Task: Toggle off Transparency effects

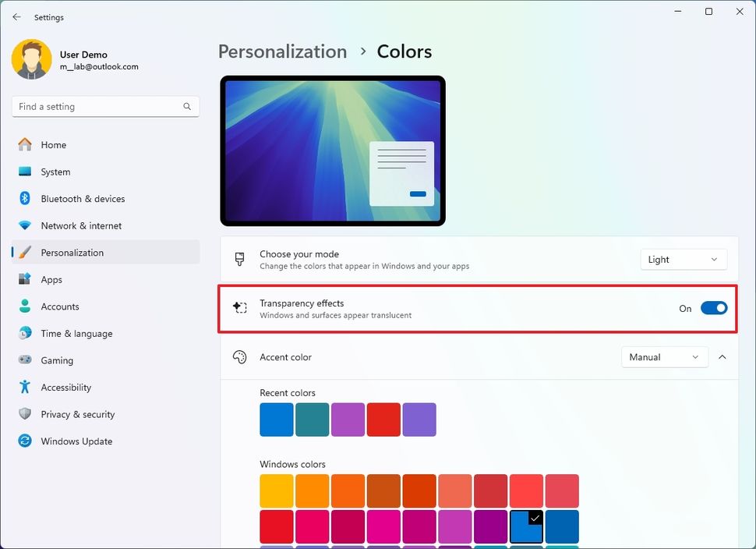Action: [713, 308]
